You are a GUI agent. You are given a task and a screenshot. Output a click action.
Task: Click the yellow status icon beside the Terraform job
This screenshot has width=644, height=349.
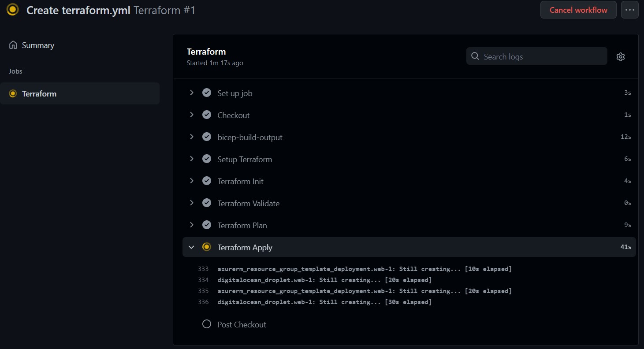13,93
